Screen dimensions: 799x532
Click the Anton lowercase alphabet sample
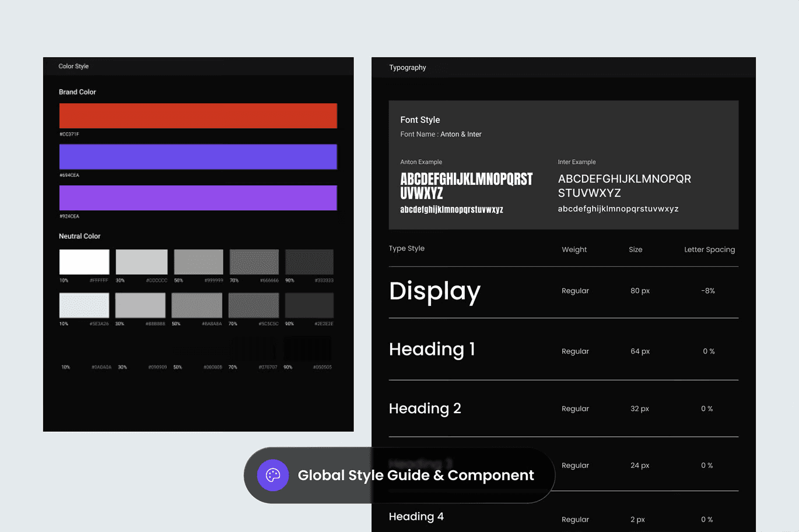451,210
